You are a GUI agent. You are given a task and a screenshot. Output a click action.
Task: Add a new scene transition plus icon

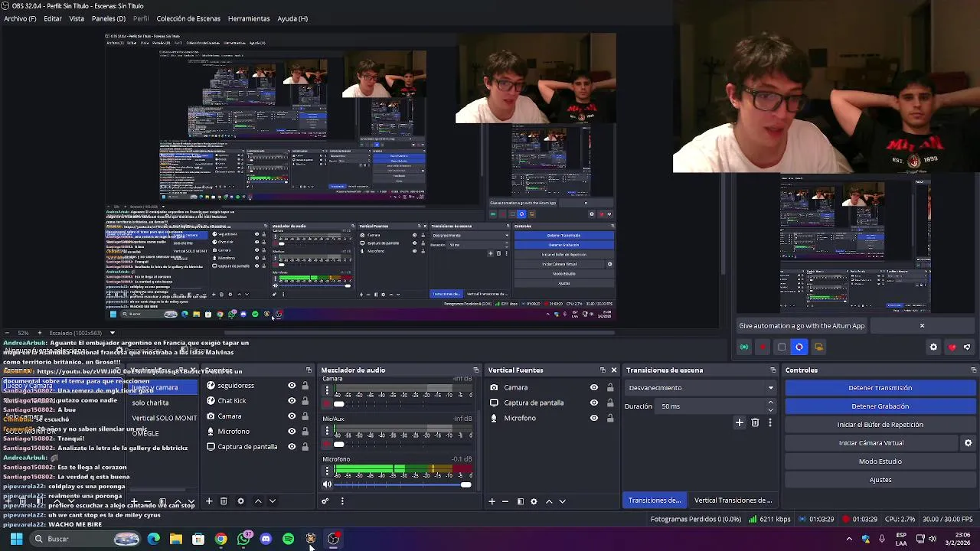[740, 422]
